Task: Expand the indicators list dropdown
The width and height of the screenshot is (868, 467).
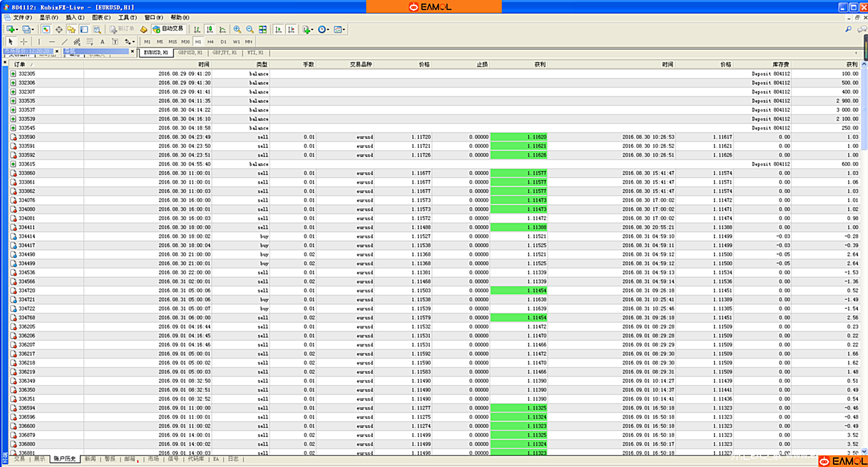Action: (x=308, y=29)
